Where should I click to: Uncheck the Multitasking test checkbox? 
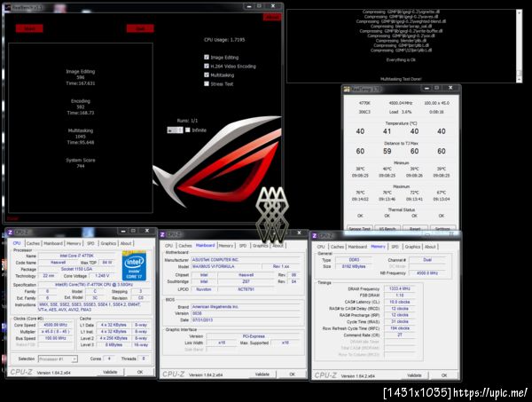[x=207, y=75]
